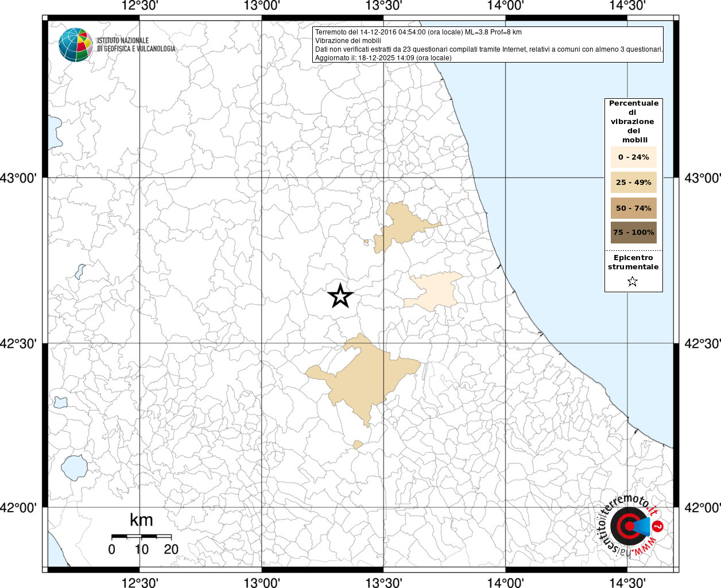Click the star symbol in the legend
The height and width of the screenshot is (588, 721).
coord(633,281)
